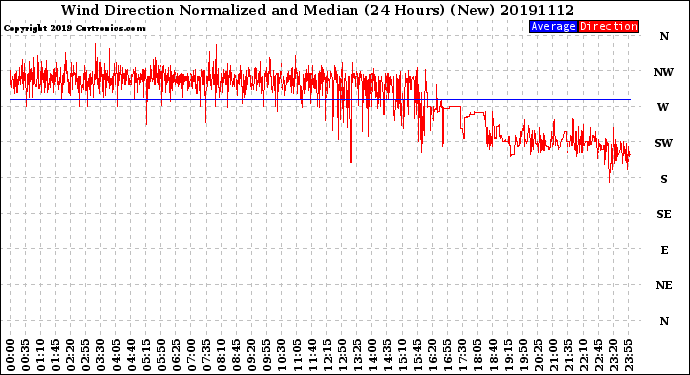The width and height of the screenshot is (690, 375).
Task: Click the 14:35 time label
Action: pos(387,355)
